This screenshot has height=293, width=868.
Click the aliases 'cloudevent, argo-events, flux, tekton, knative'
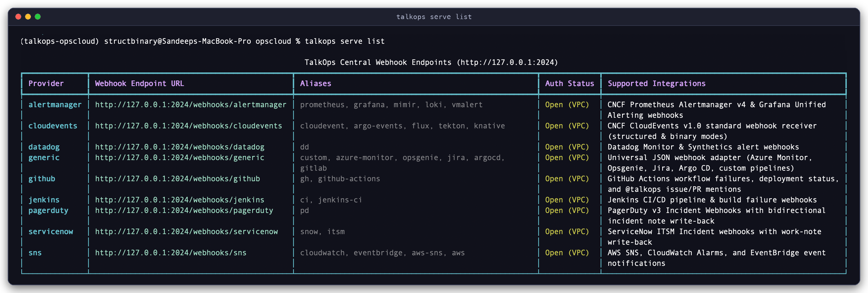402,126
